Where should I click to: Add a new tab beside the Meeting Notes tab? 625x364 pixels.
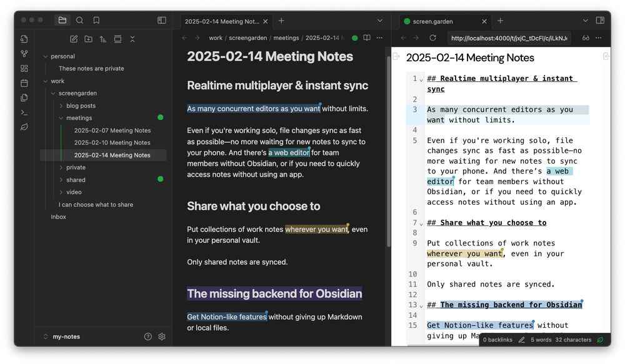281,21
